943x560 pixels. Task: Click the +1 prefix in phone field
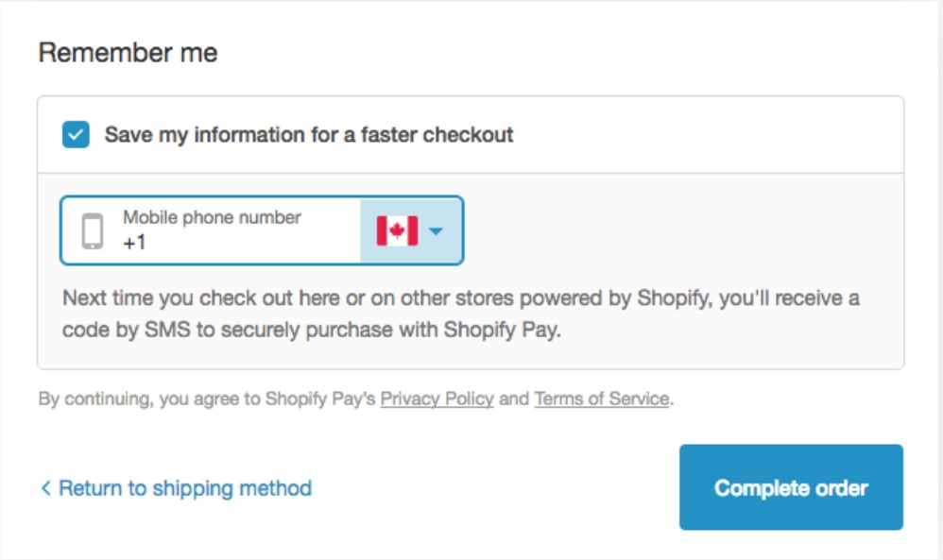click(x=134, y=243)
